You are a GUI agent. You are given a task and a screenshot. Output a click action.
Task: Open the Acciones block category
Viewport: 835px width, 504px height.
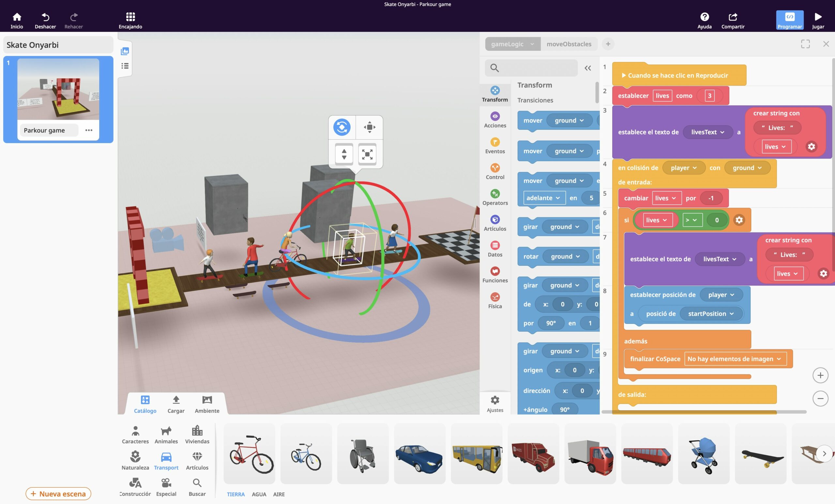[x=495, y=120]
